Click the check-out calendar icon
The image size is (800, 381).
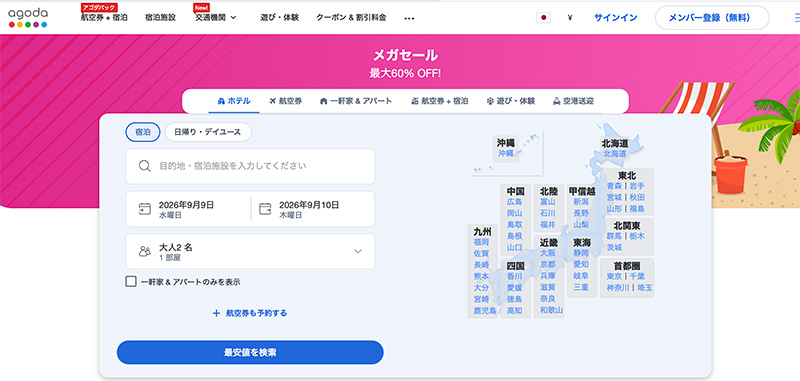[x=265, y=209]
